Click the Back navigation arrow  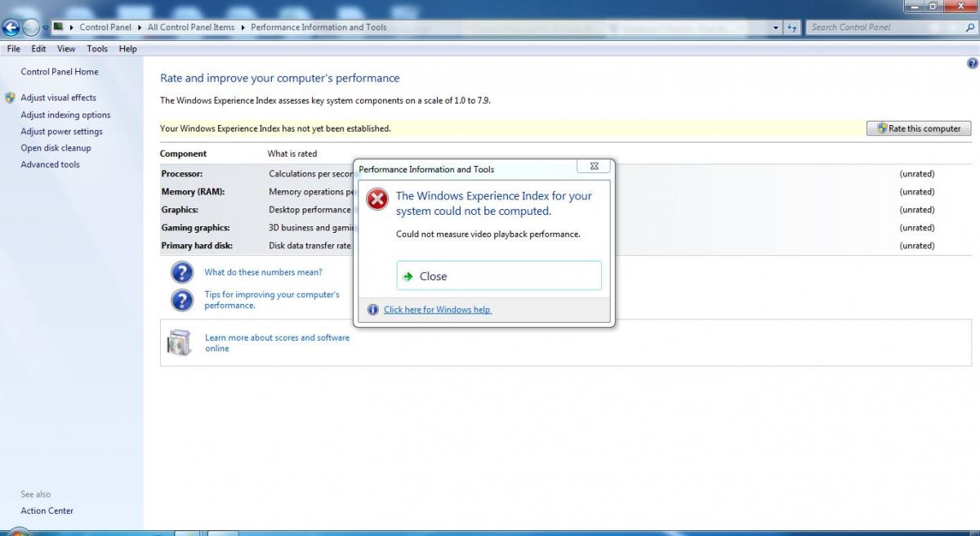[11, 27]
